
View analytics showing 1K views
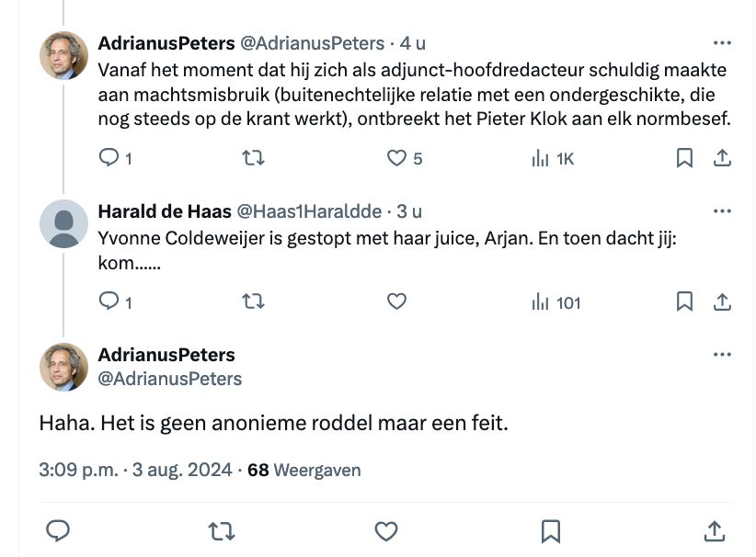click(x=541, y=158)
